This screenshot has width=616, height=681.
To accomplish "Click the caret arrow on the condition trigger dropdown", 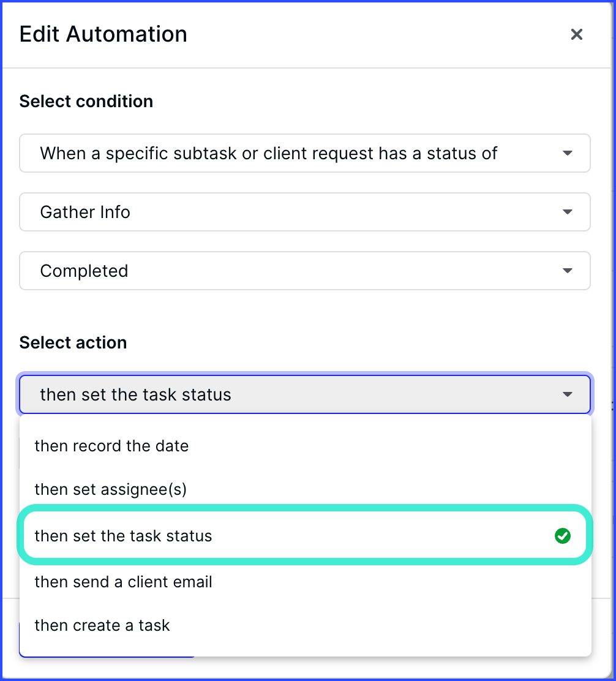I will point(567,153).
